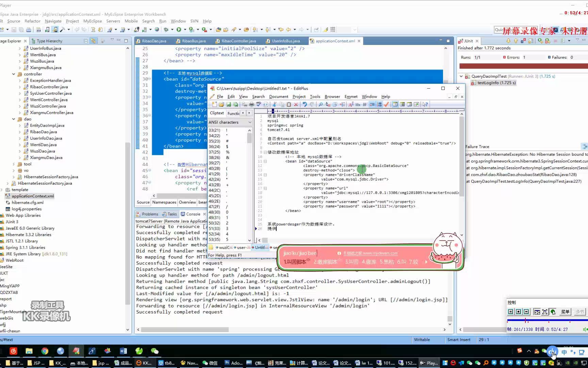This screenshot has height=368, width=588.
Task: Click JUnit Rerun Test icon
Action: coord(540,41)
